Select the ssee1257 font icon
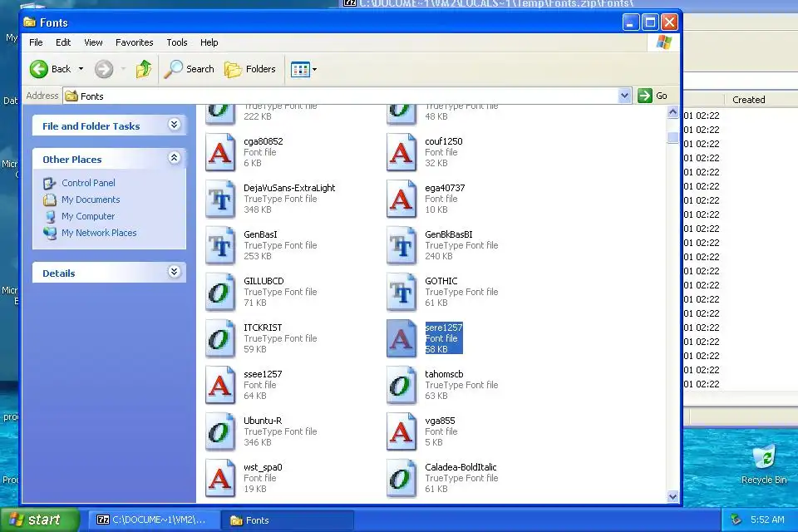Screen dimensions: 798x532 219,386
